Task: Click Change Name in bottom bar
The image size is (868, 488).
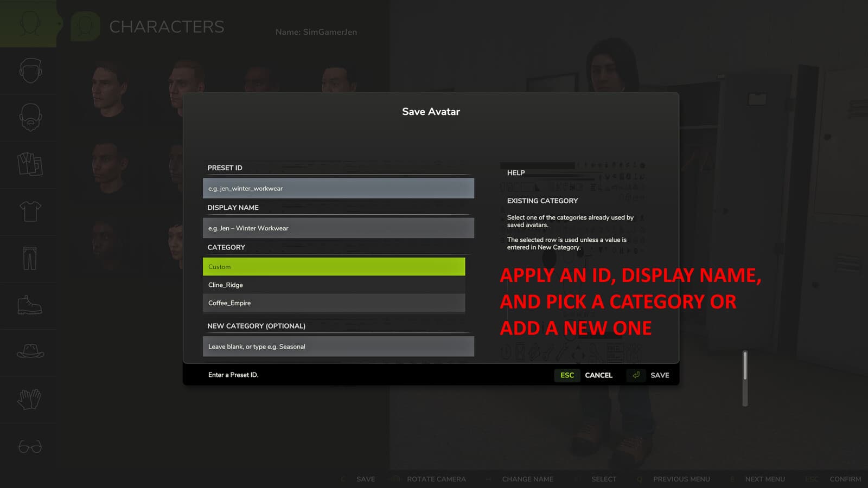Action: point(527,479)
